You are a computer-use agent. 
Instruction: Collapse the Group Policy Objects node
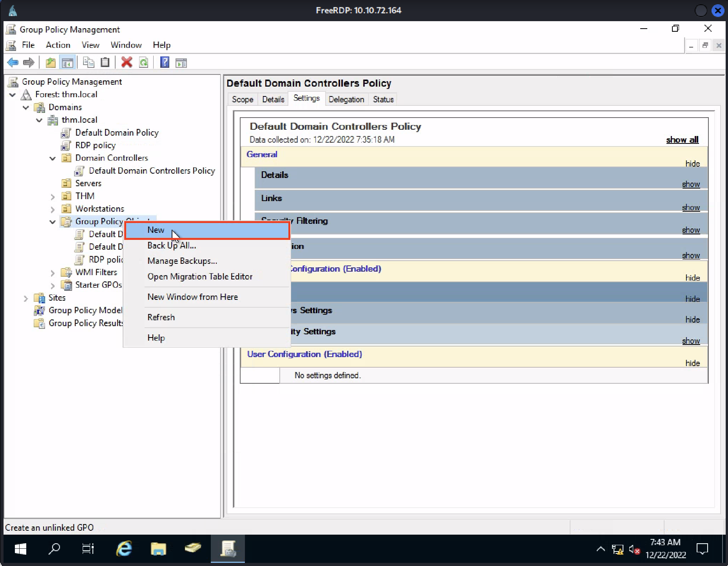coord(53,222)
